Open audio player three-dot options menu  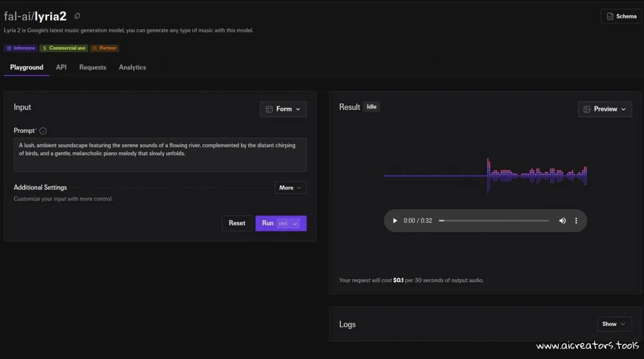[x=576, y=221]
